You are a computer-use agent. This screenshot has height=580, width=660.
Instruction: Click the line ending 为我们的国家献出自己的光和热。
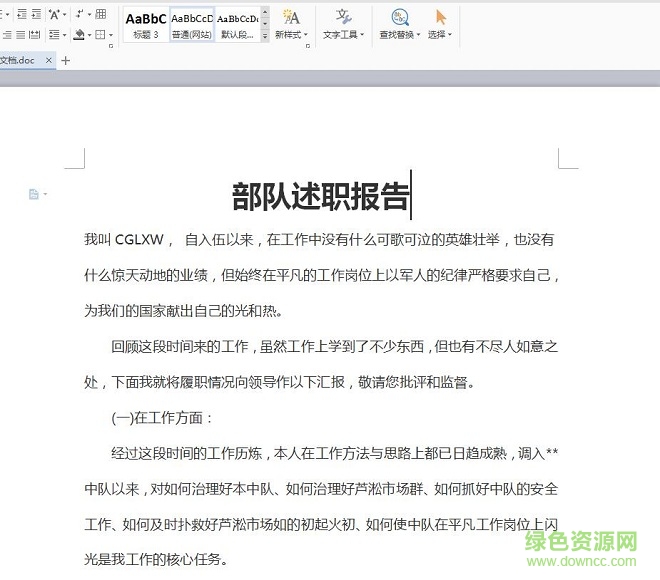pos(183,311)
